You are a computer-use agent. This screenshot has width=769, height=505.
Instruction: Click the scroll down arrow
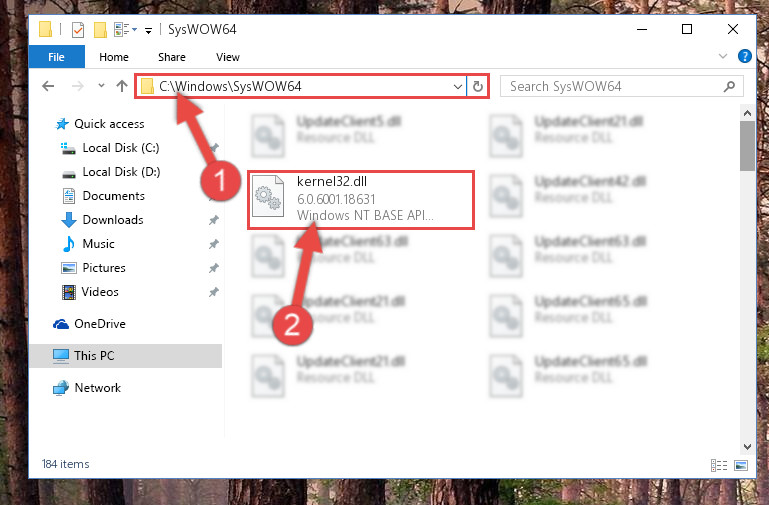click(747, 447)
